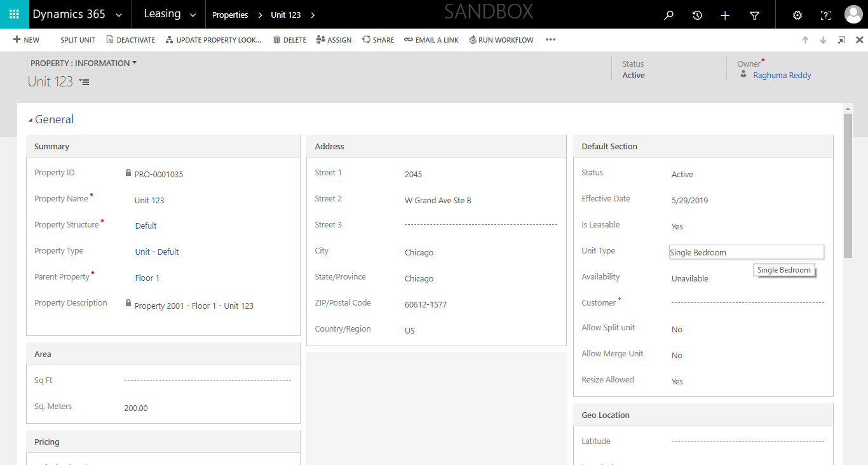Open the settings gear icon
The image size is (868, 465).
[797, 15]
